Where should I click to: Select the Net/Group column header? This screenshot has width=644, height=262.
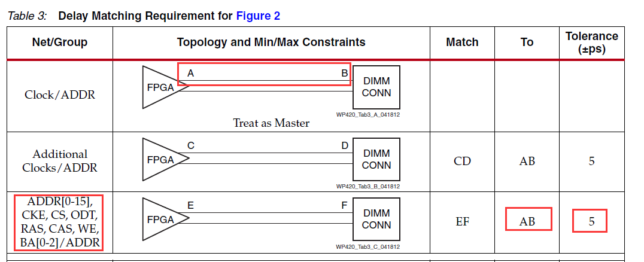59,42
